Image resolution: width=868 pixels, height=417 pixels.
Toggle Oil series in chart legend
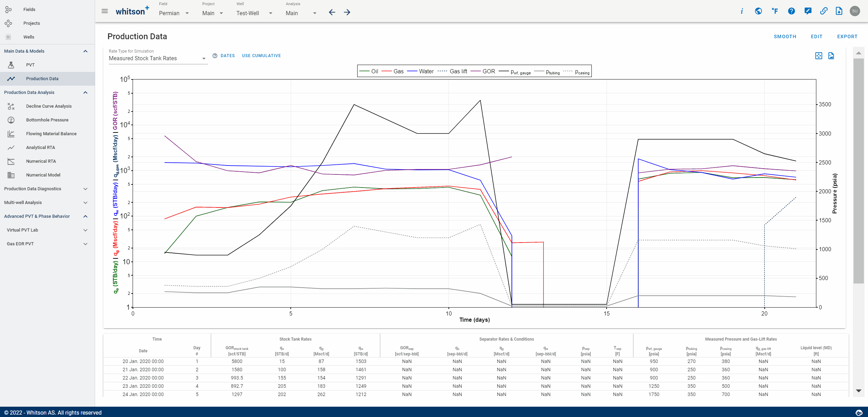click(369, 71)
